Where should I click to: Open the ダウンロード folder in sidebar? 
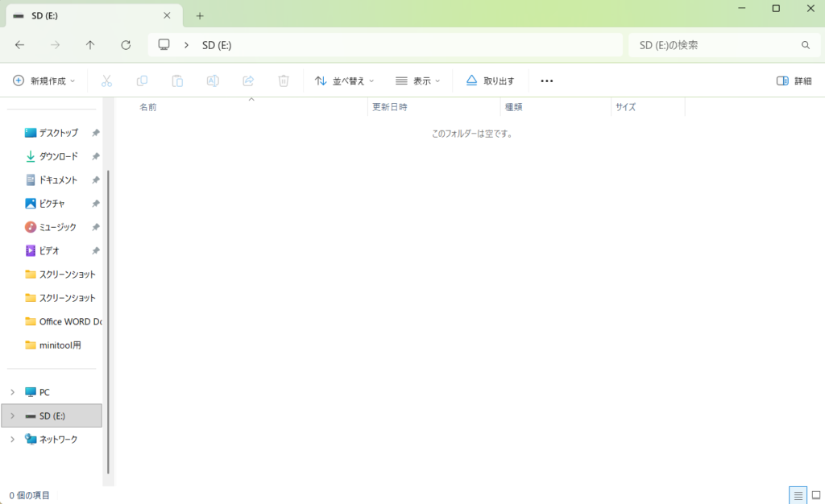58,156
